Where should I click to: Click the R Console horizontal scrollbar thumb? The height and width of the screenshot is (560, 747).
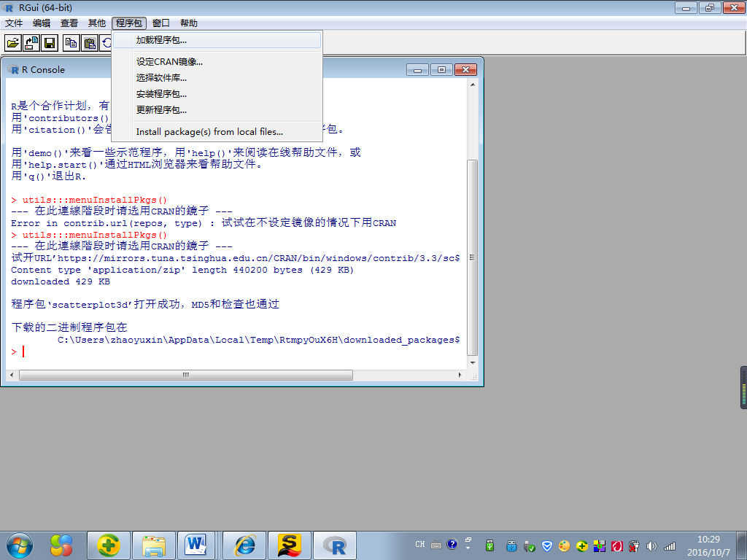point(186,376)
